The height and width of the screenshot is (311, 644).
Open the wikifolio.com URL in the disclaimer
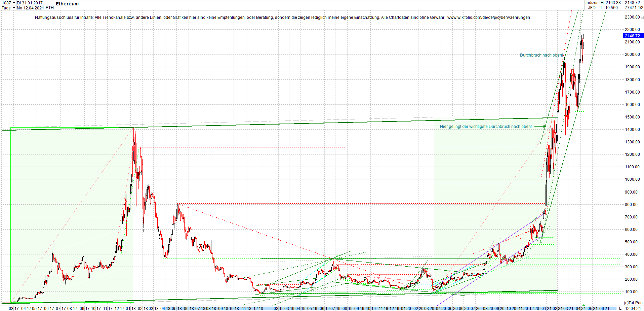pos(489,18)
